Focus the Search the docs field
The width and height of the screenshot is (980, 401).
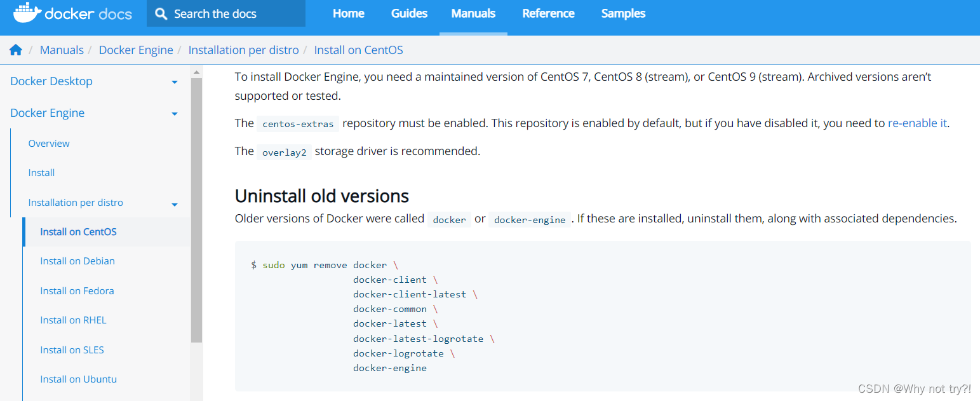tap(226, 13)
